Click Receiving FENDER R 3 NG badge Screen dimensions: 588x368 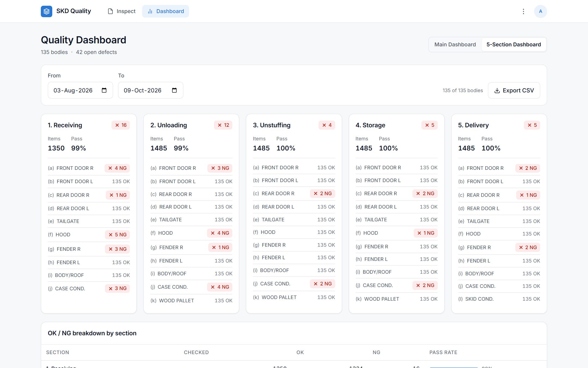pyautogui.click(x=117, y=249)
